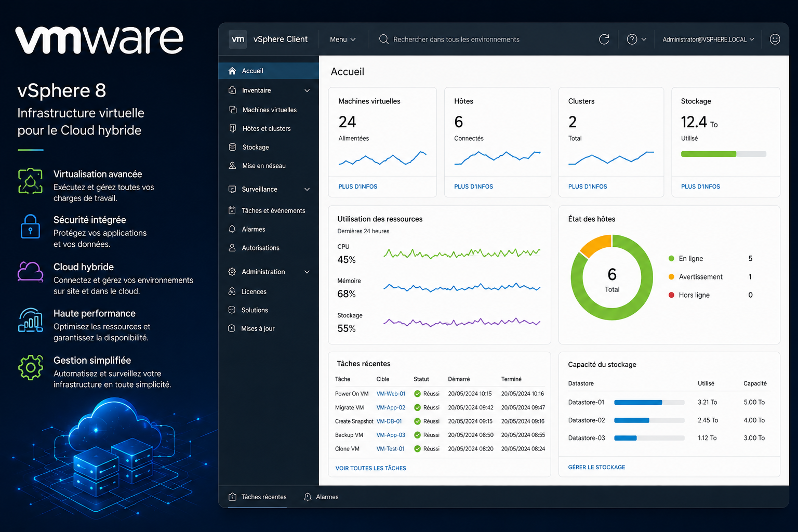798x532 pixels.
Task: Click the Surveillance sidebar icon
Action: click(232, 189)
